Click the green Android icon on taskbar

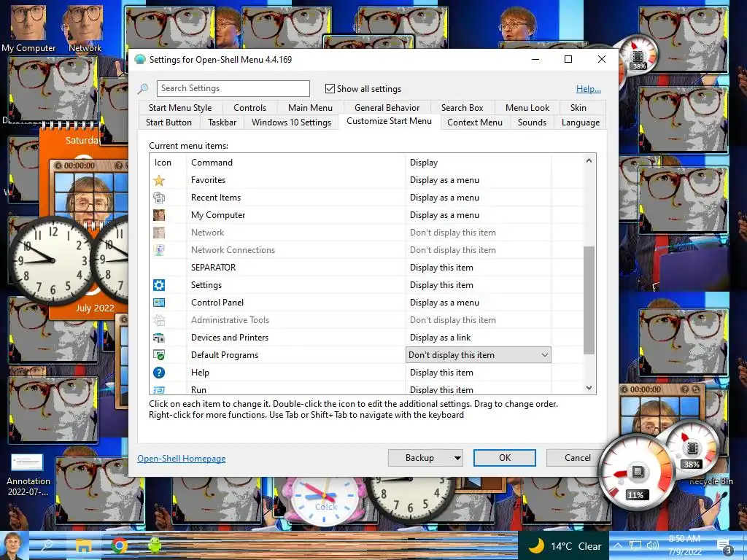pos(155,545)
